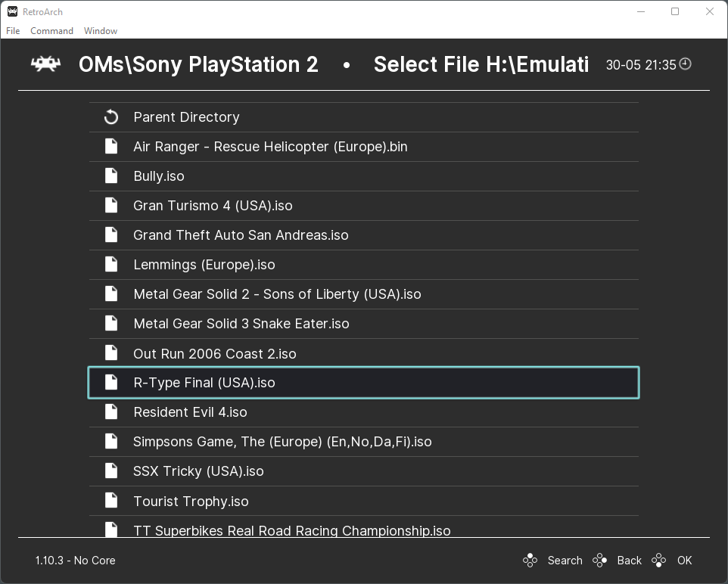The image size is (728, 584).
Task: Click the RetroArch invader logo in header
Action: (x=45, y=64)
